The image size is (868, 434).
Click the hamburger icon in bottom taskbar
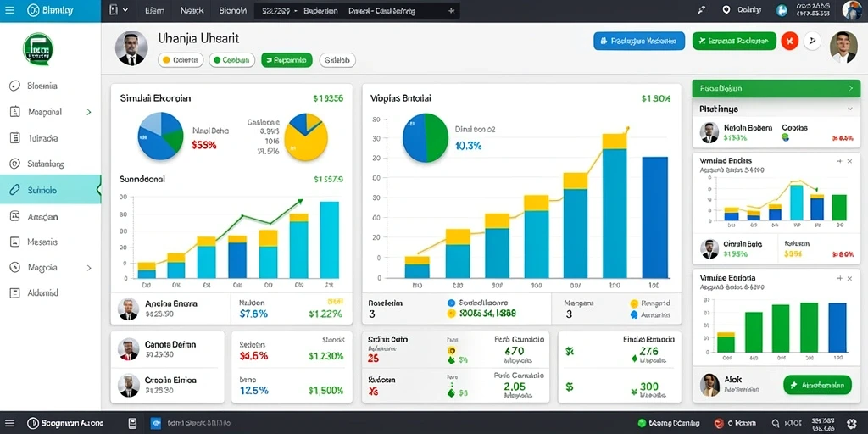pos(9,423)
